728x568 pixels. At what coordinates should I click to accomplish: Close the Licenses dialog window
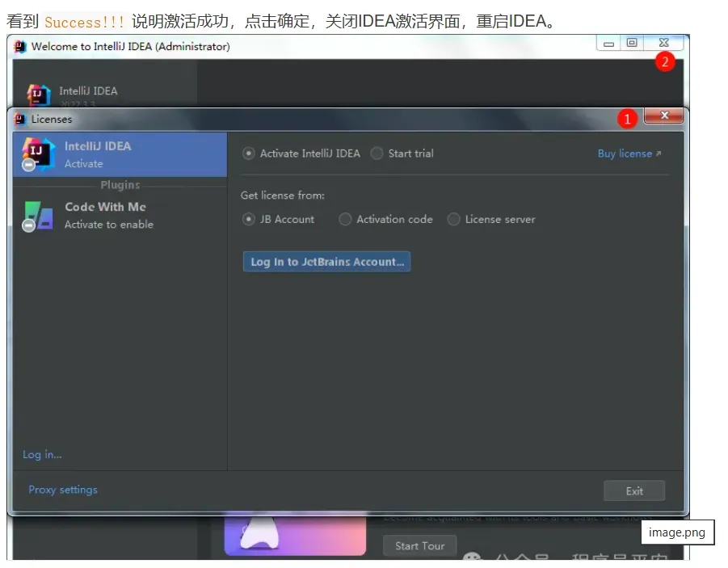[x=664, y=116]
